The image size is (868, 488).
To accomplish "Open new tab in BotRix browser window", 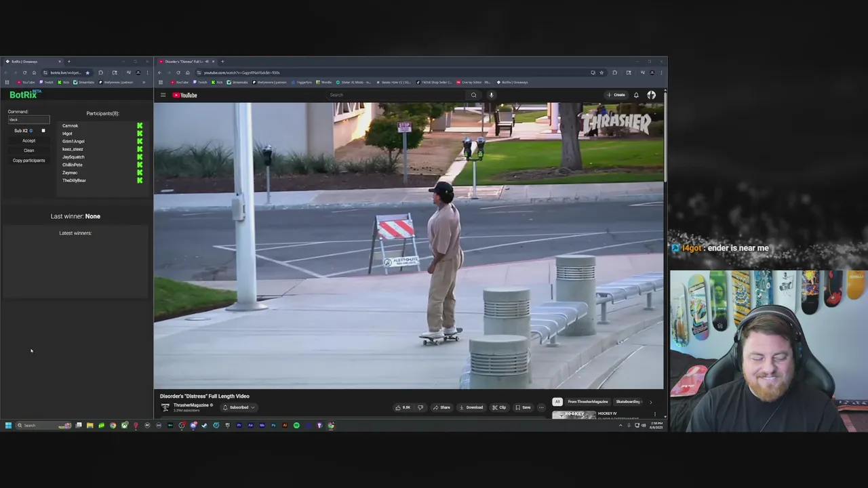I will point(68,62).
